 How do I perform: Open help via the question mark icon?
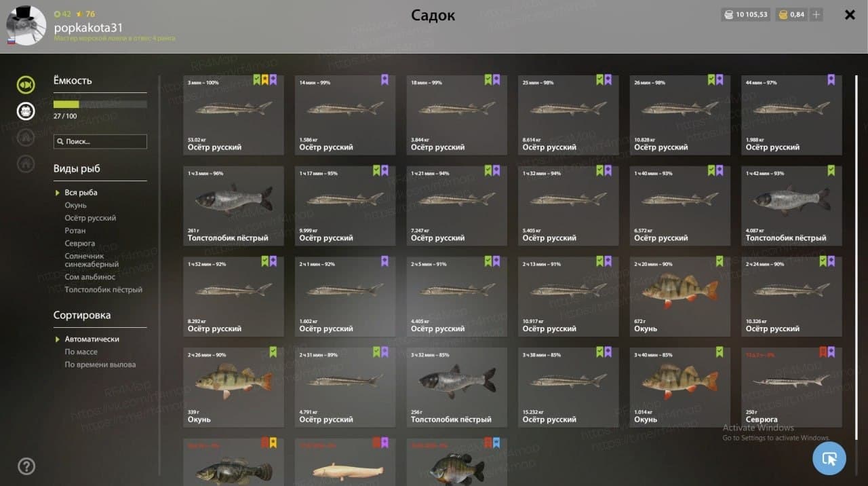pos(26,466)
